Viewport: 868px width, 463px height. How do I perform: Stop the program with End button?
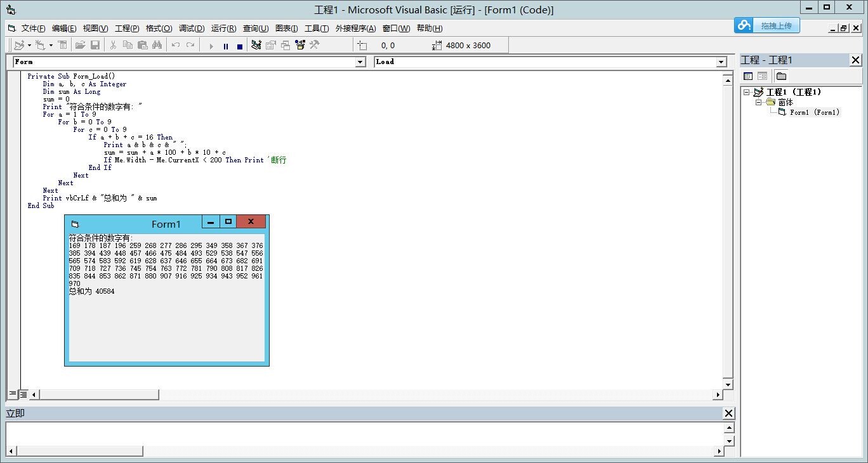[240, 46]
